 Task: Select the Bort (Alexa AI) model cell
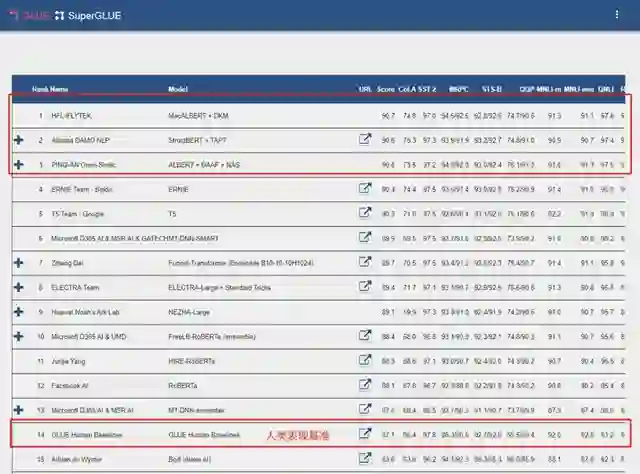pyautogui.click(x=190, y=459)
